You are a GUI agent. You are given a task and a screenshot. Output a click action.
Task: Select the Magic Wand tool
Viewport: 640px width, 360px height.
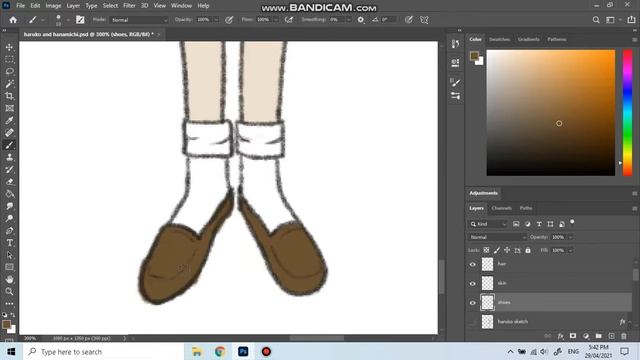click(9, 84)
